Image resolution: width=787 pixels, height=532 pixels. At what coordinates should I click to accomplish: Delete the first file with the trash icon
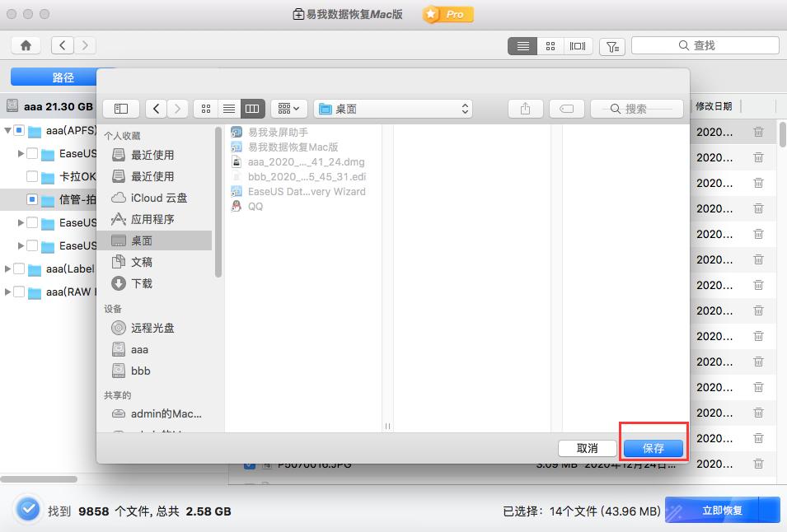pyautogui.click(x=757, y=132)
